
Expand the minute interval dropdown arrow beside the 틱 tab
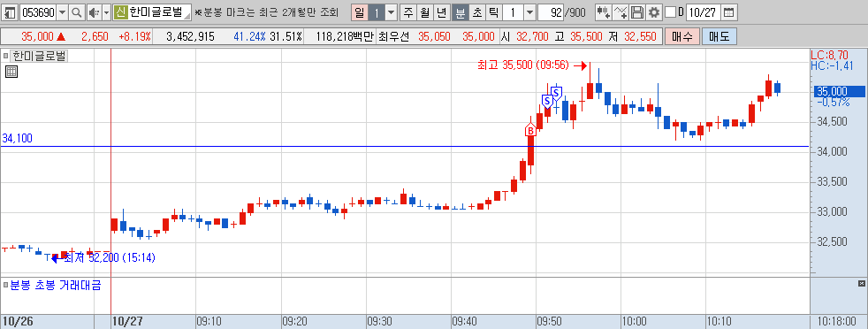[529, 11]
